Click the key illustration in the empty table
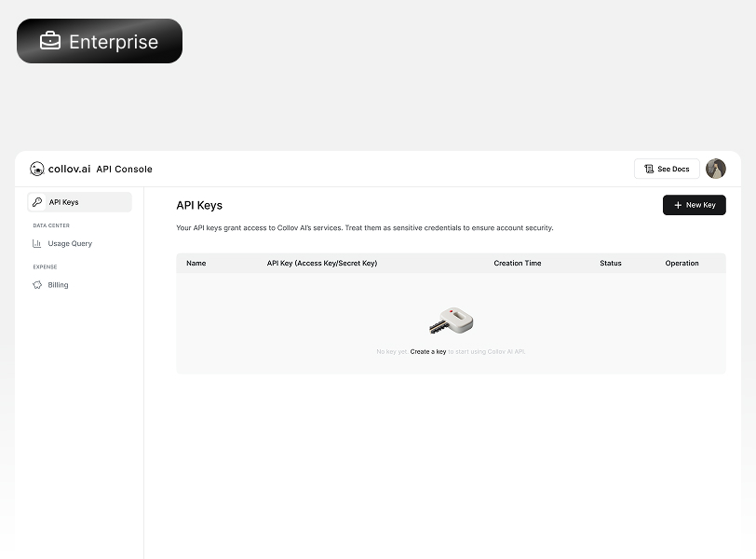 [x=451, y=319]
